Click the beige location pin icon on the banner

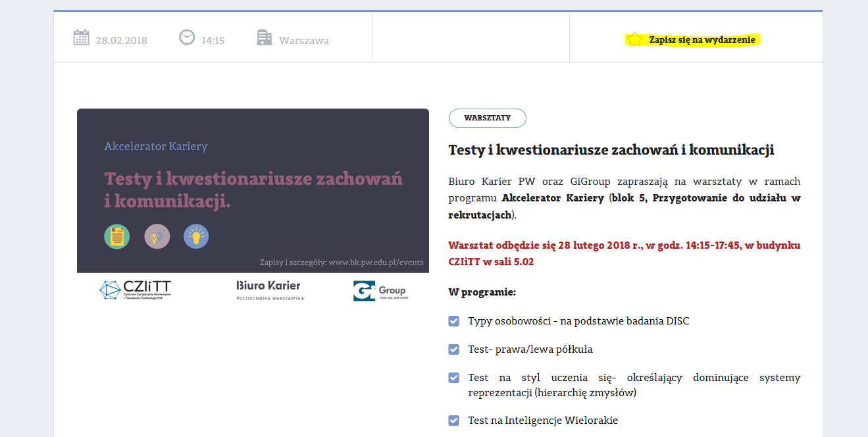click(157, 236)
